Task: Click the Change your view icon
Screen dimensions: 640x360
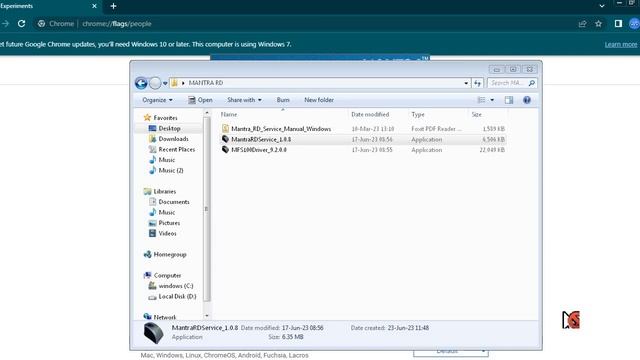Action: (482, 100)
